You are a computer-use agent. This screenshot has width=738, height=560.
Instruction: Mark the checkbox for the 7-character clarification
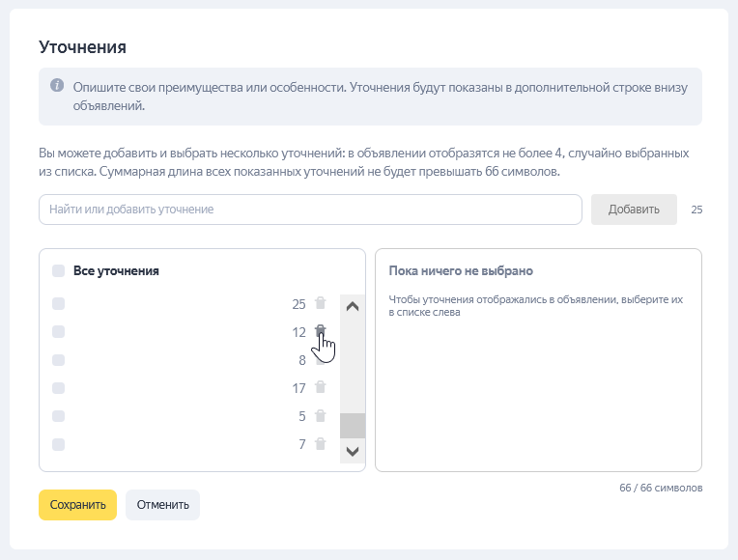[x=59, y=444]
